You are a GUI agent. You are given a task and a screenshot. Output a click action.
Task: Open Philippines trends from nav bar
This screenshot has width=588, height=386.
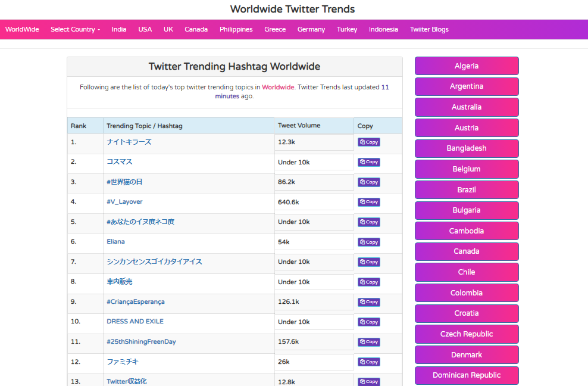coord(236,29)
